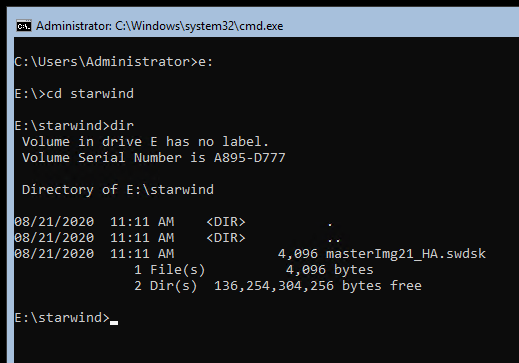
Task: Open the cmd.exe title bar icon menu
Action: [x=24, y=26]
